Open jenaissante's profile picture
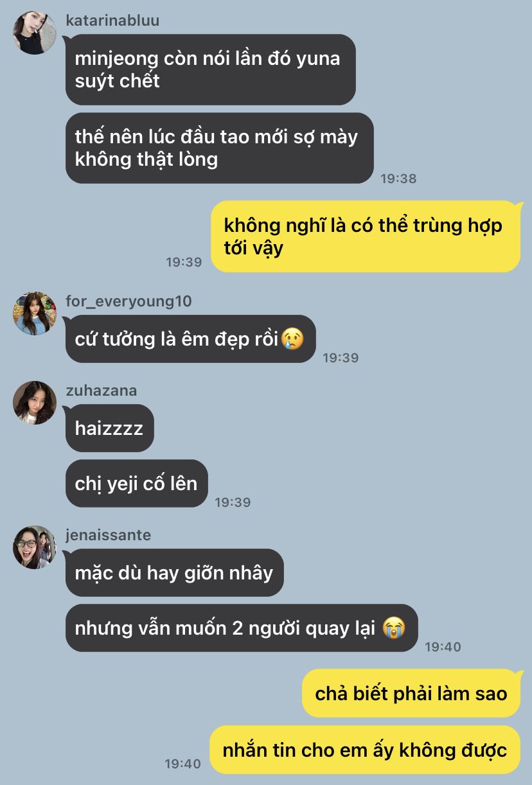Screen dimensions: 532x785 click(35, 547)
